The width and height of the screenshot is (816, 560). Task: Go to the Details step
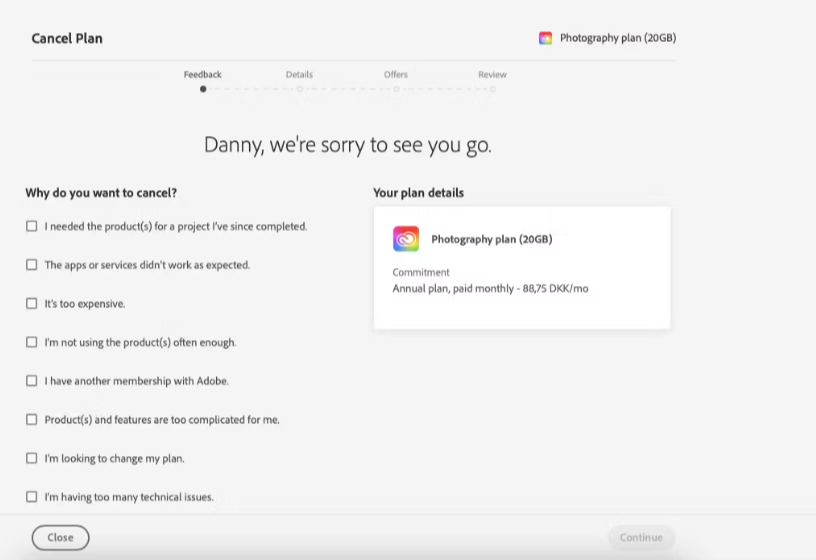pos(299,74)
